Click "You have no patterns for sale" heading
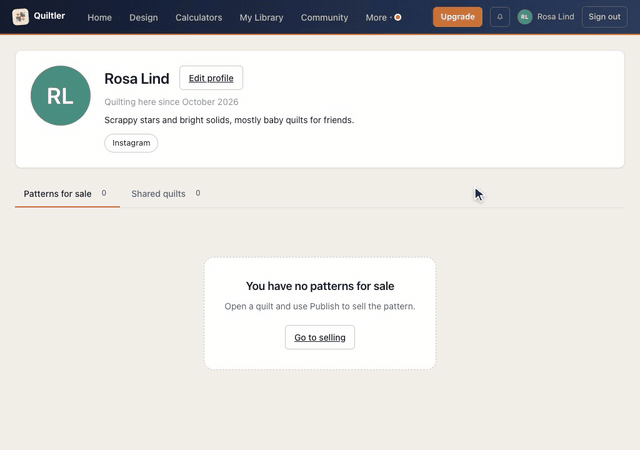The width and height of the screenshot is (640, 450). (320, 286)
